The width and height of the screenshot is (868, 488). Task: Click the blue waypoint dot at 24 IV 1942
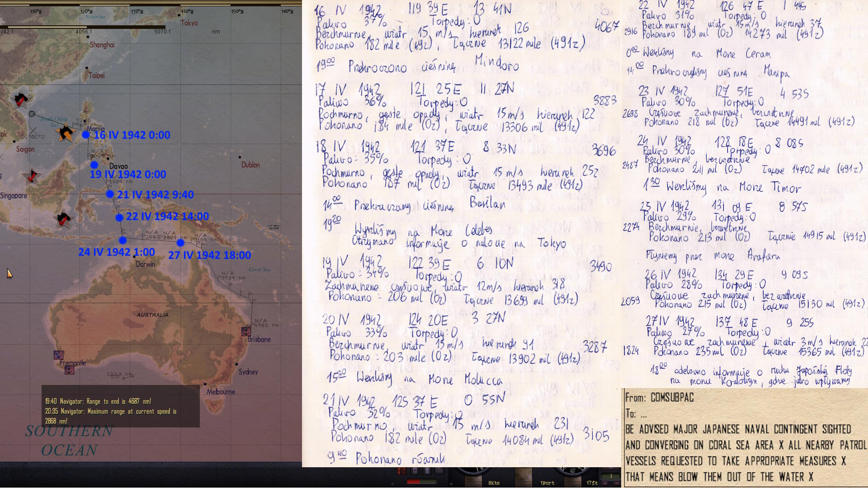coord(123,240)
